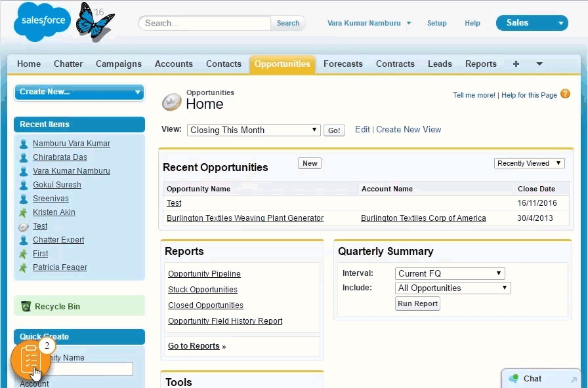Click the person icon beside Chirabrata Das
588x388 pixels.
pos(24,158)
